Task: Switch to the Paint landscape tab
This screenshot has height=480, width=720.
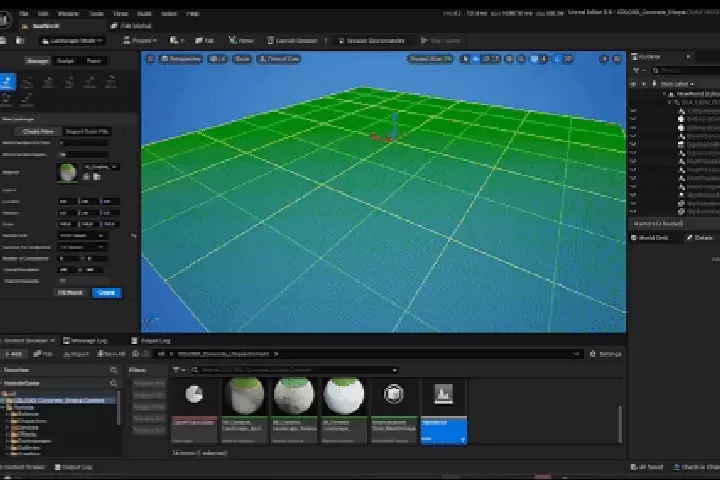Action: click(94, 61)
